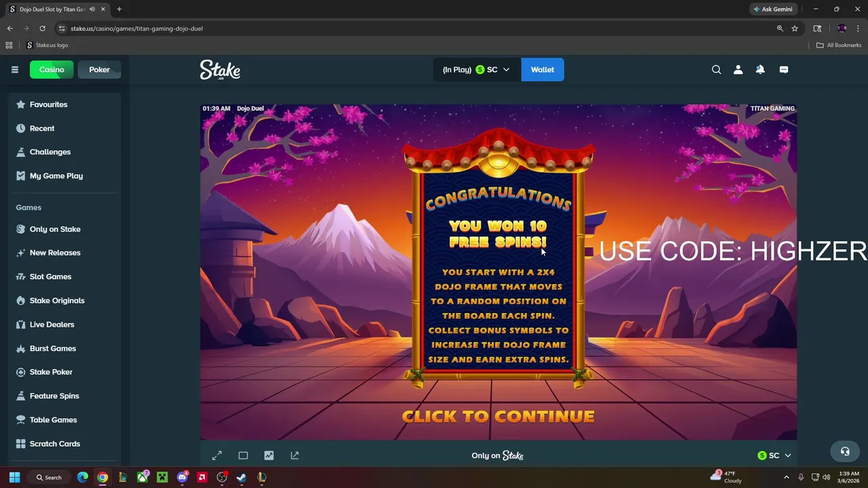
Task: View site information icon in address bar
Action: (x=62, y=28)
